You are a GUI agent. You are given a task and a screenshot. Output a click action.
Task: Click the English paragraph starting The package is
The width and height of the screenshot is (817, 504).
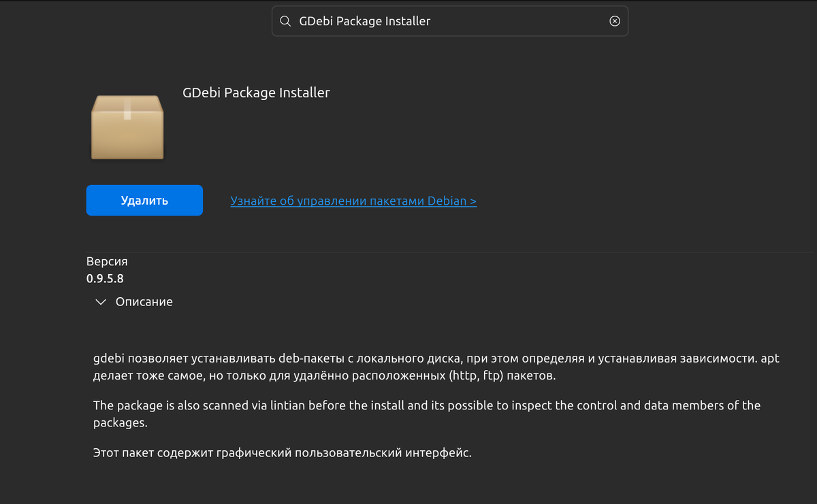[426, 414]
